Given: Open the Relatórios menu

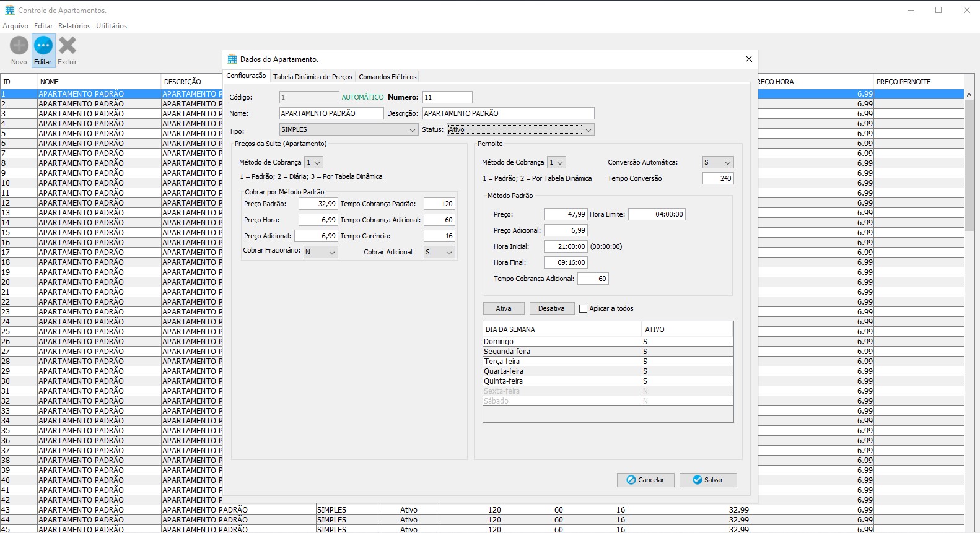Looking at the screenshot, I should 74,26.
